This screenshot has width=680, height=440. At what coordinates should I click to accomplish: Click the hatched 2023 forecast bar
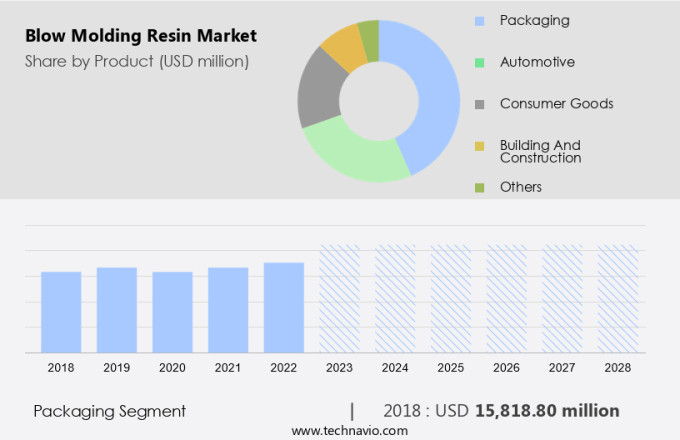(339, 299)
